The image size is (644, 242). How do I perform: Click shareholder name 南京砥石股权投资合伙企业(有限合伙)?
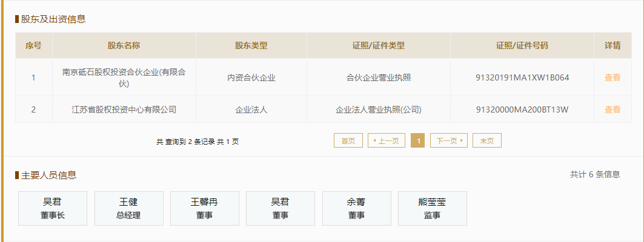124,77
